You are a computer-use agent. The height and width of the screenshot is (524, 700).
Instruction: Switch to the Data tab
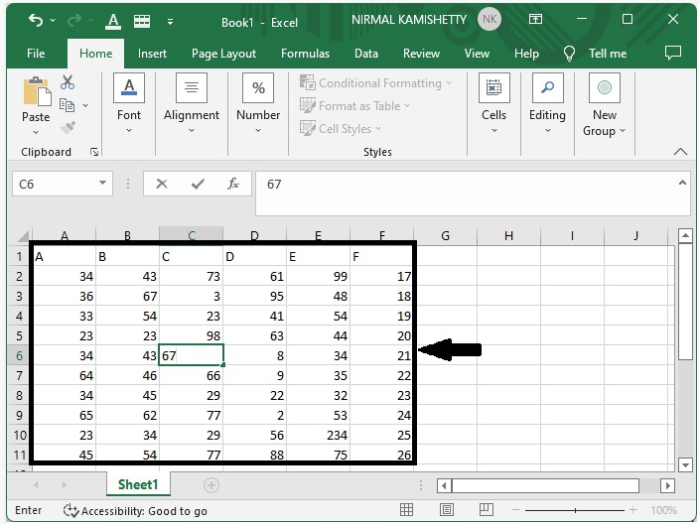[366, 54]
